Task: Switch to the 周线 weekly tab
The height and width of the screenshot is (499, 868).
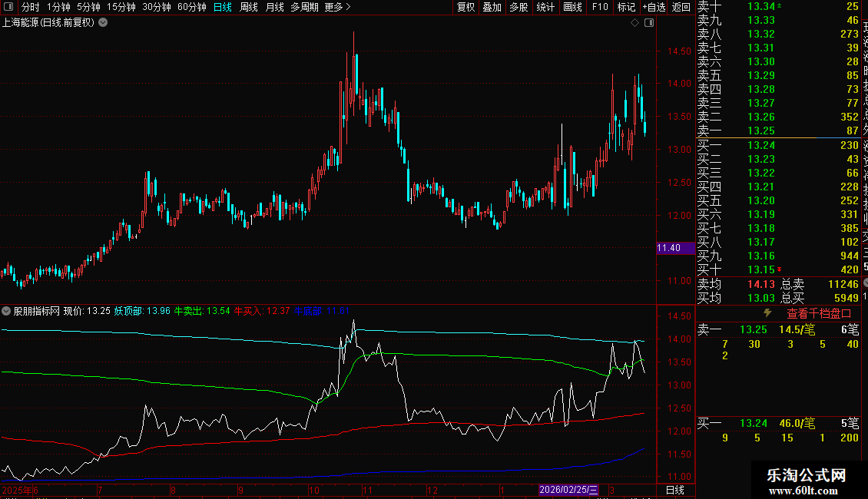Action: 249,7
